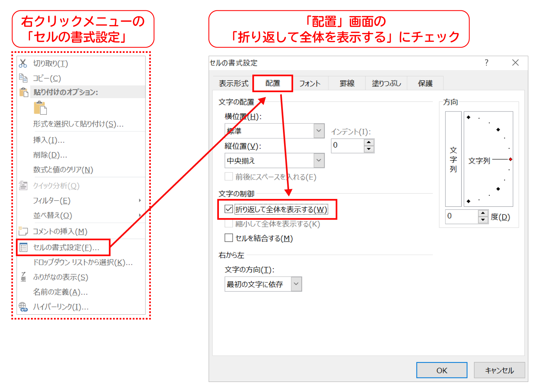Switch to 罫線 tab
Screen dimensions: 540x392
(x=347, y=83)
